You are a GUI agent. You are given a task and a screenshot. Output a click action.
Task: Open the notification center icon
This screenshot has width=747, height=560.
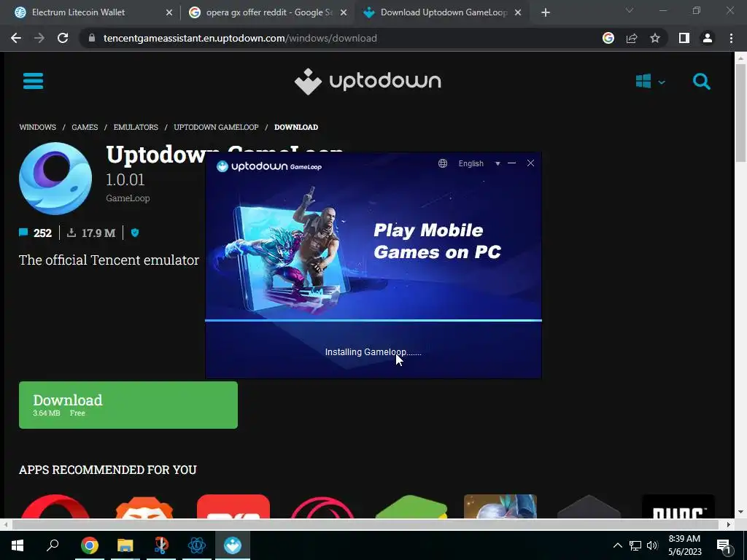tap(724, 545)
